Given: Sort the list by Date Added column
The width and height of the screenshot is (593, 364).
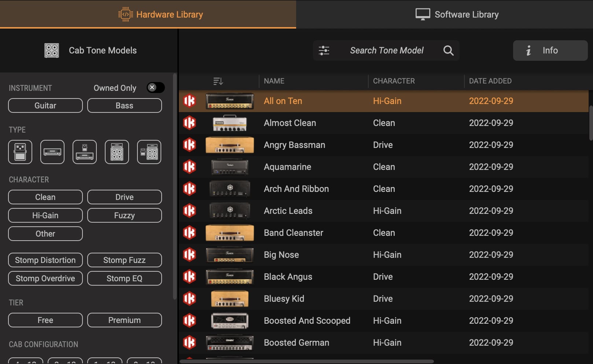Looking at the screenshot, I should point(490,81).
